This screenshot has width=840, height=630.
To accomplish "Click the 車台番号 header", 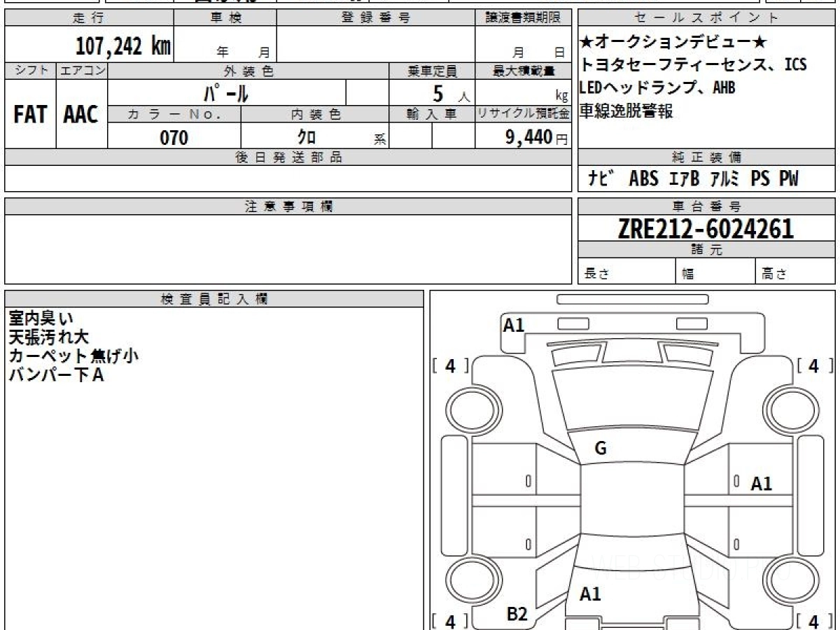I will (x=706, y=206).
